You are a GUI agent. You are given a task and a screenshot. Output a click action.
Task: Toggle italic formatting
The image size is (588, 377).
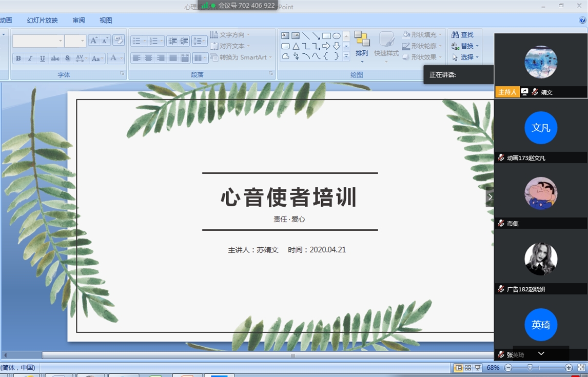point(30,58)
